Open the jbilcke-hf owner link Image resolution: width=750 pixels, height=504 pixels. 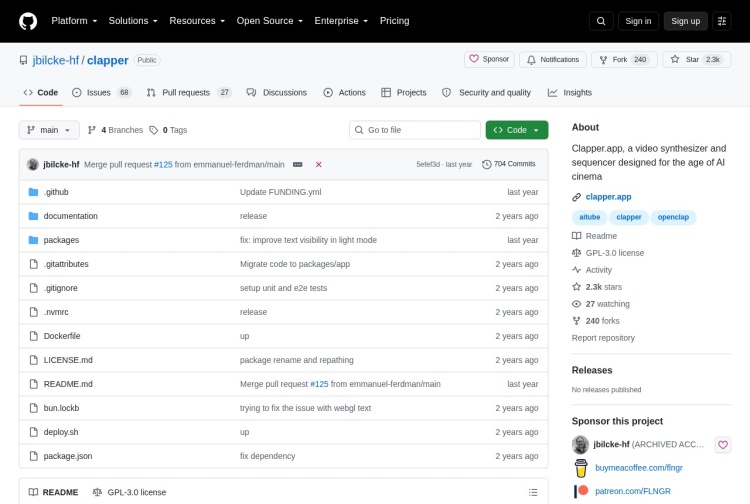55,60
